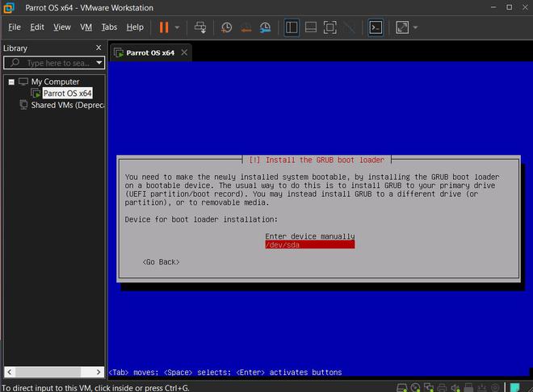Close the Parrot OS x64 tab
Viewport: 533px width, 392px height.
click(184, 52)
